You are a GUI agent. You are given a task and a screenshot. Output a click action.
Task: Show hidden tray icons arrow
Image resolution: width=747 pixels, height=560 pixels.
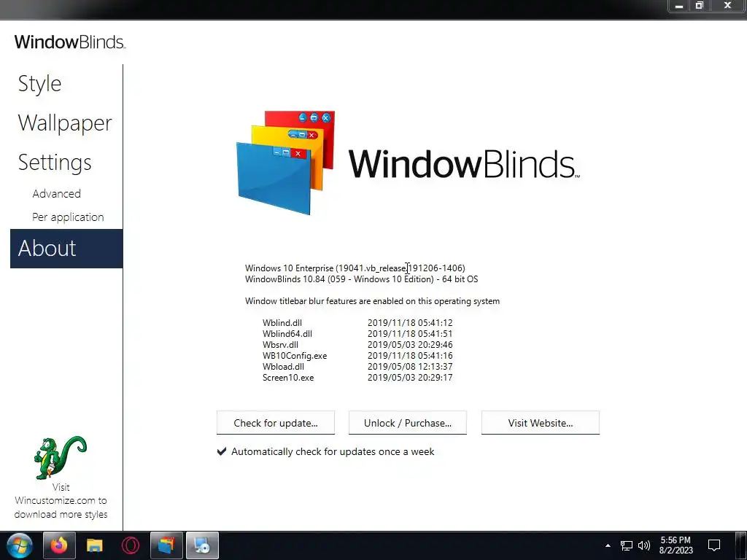point(608,545)
